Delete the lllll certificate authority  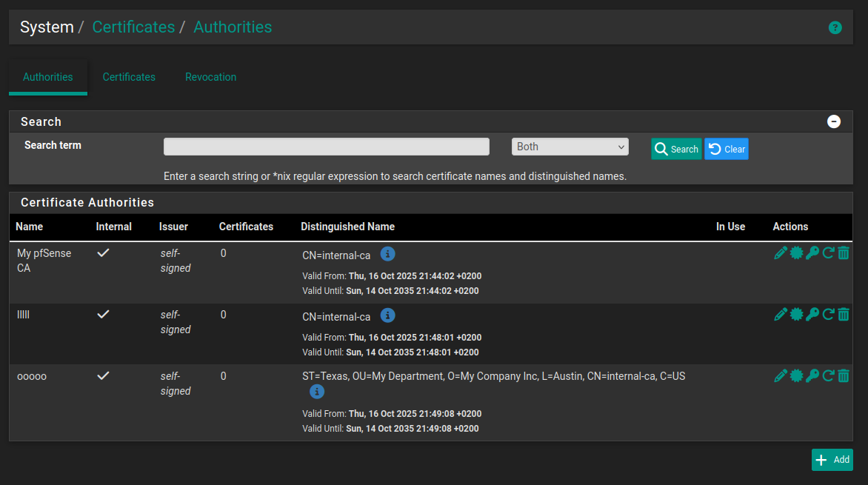[x=844, y=315]
